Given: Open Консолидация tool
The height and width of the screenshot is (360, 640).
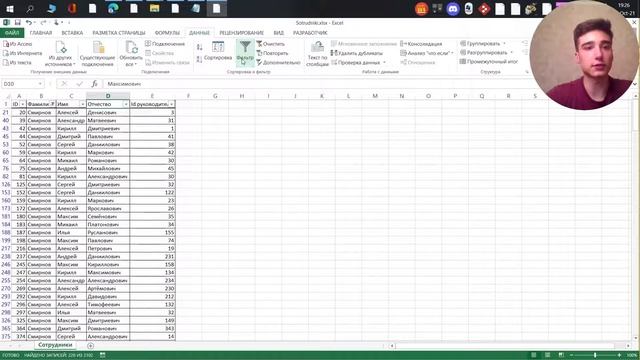Looking at the screenshot, I should [x=421, y=44].
